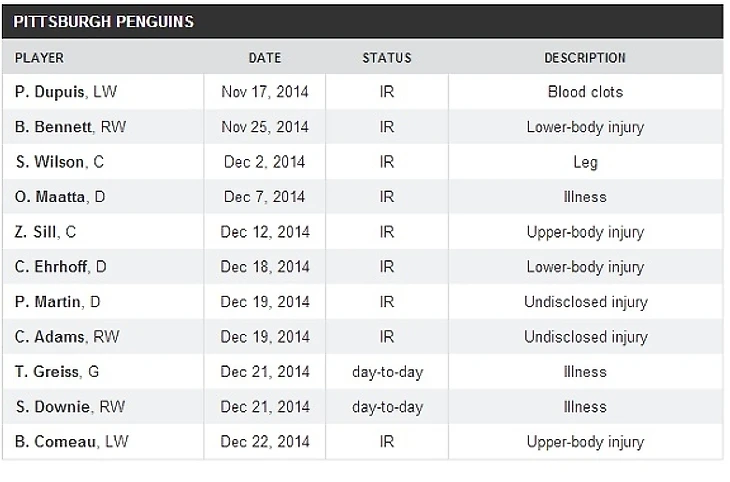Select the Leg injury description cell
Image resolution: width=730 pixels, height=482 pixels.
coord(585,162)
